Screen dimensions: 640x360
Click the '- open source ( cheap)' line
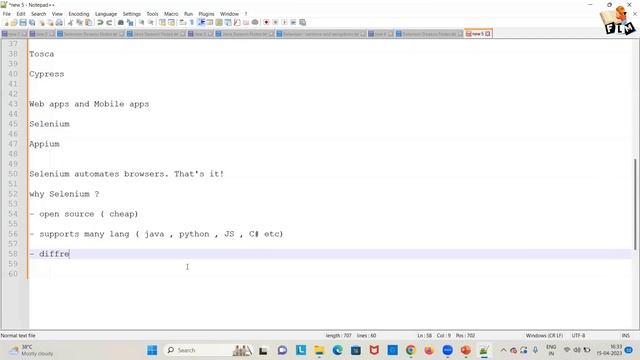pyautogui.click(x=84, y=214)
